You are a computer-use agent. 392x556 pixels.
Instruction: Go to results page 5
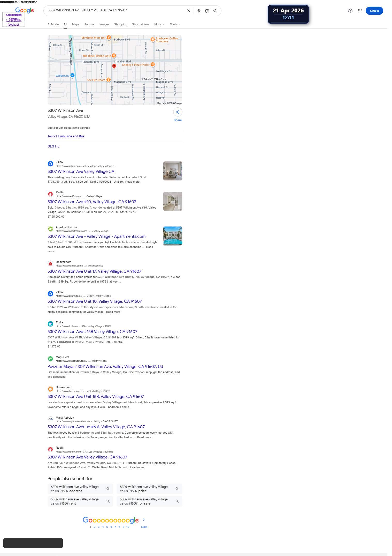(x=107, y=527)
